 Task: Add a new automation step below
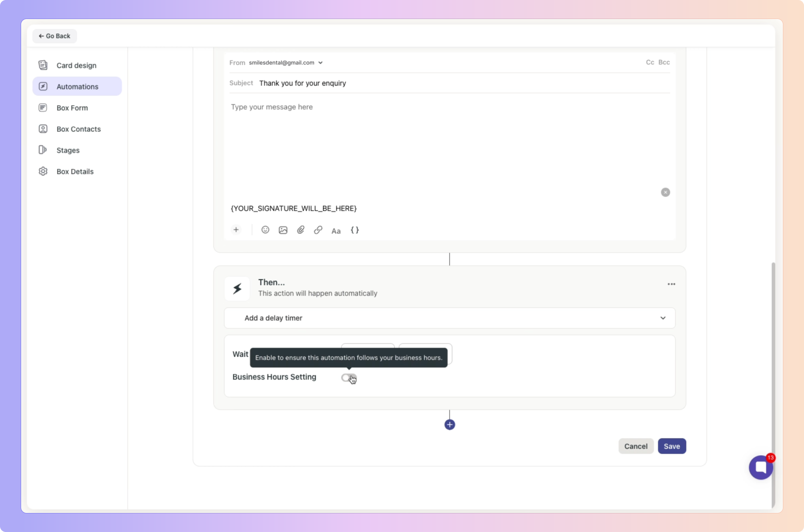450,425
